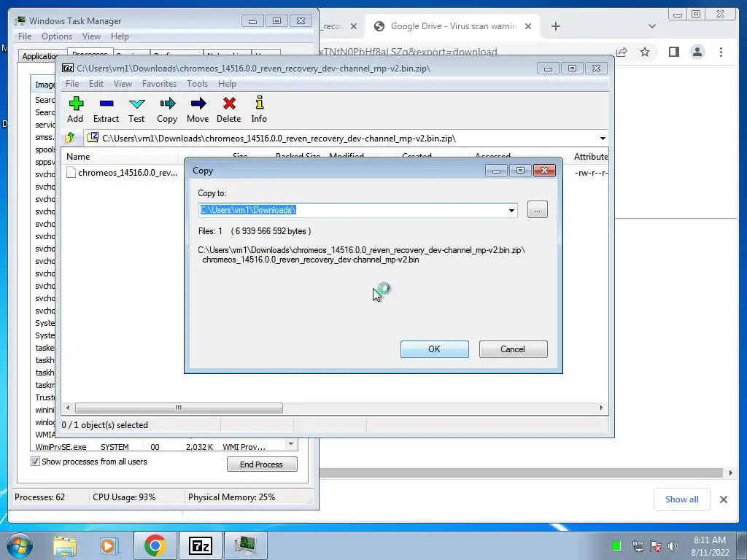747x560 pixels.
Task: Open File Explorer from the taskbar
Action: click(65, 545)
